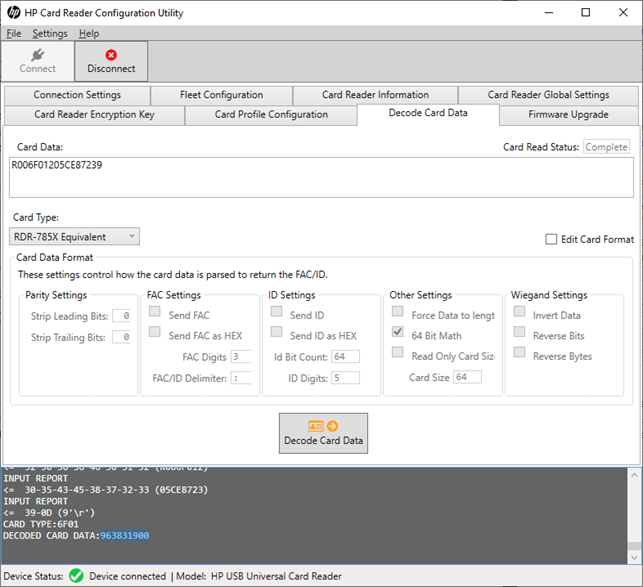Minimize the configuration utility window
The height and width of the screenshot is (587, 643).
pyautogui.click(x=549, y=13)
